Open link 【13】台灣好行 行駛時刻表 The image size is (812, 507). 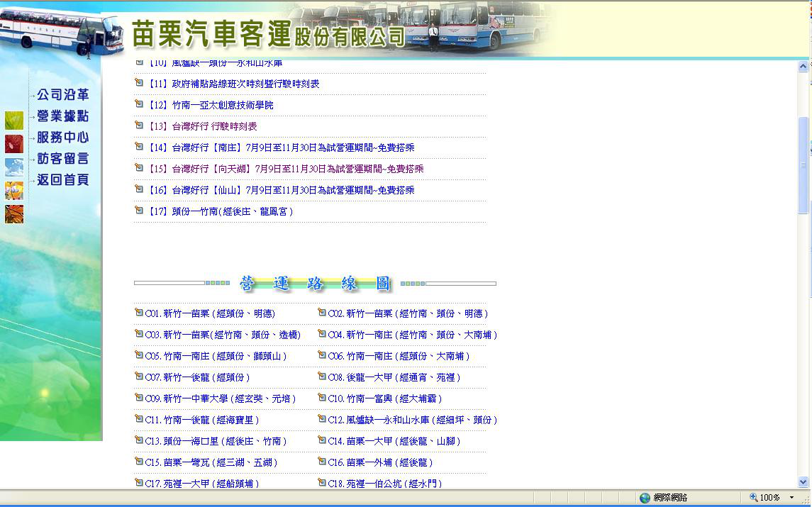click(x=202, y=126)
